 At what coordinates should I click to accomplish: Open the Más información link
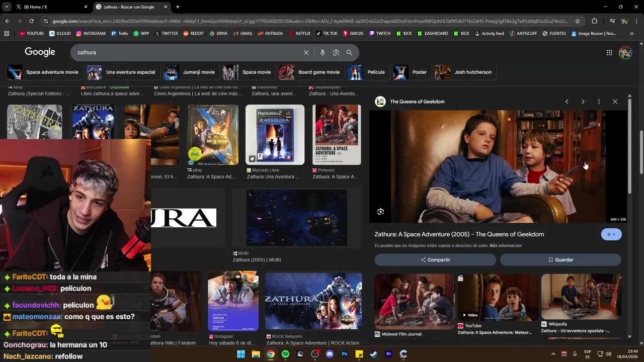pos(505,246)
